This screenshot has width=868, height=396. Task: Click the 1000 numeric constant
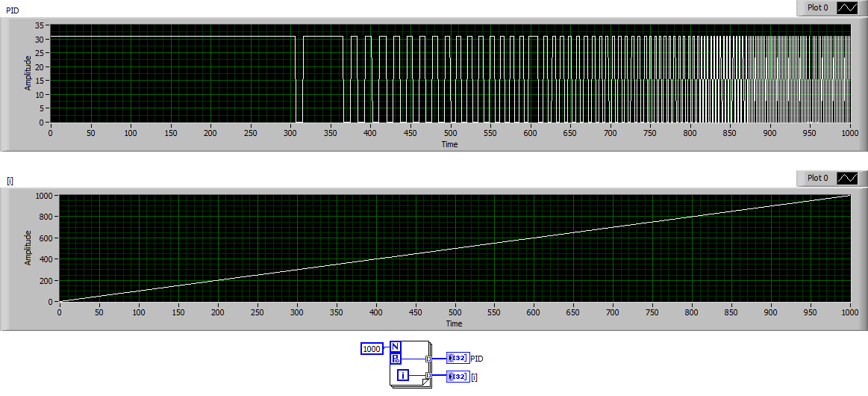[x=372, y=349]
